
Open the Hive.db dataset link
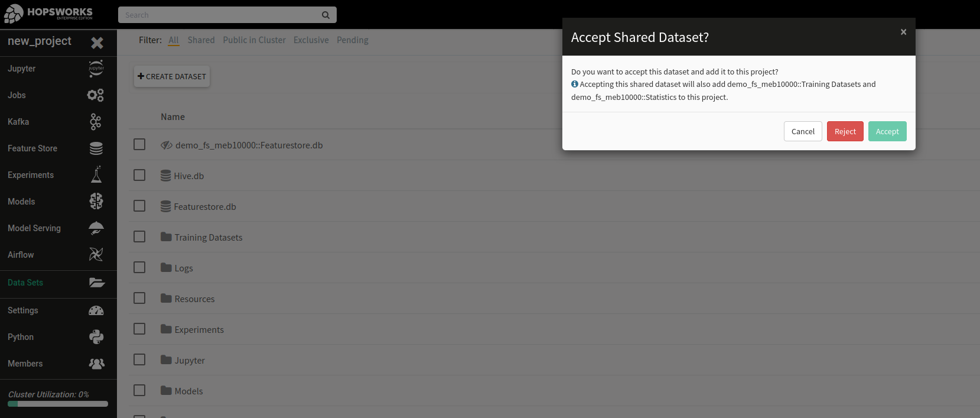(x=189, y=176)
